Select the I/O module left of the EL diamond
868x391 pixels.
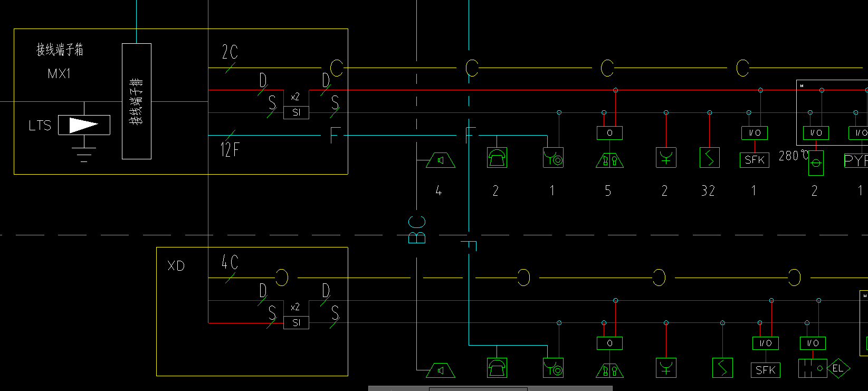click(813, 343)
